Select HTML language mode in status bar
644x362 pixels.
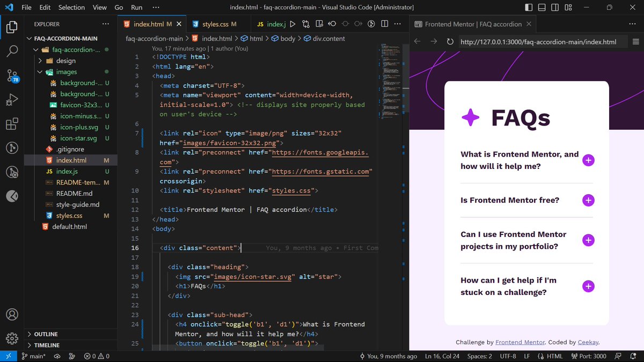[x=550, y=356]
